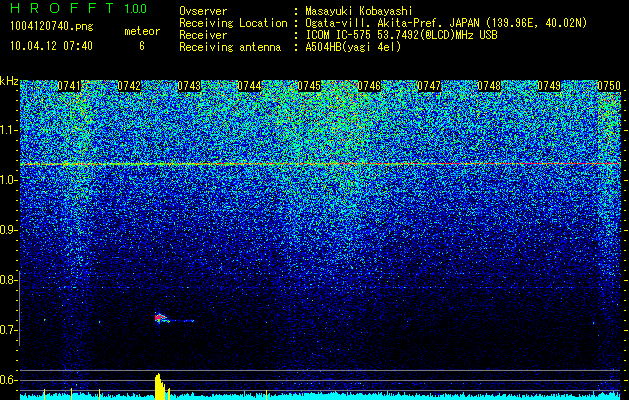Image resolution: width=629 pixels, height=400 pixels.
Task: Click the kHz axis unit label
Action: [x=9, y=81]
